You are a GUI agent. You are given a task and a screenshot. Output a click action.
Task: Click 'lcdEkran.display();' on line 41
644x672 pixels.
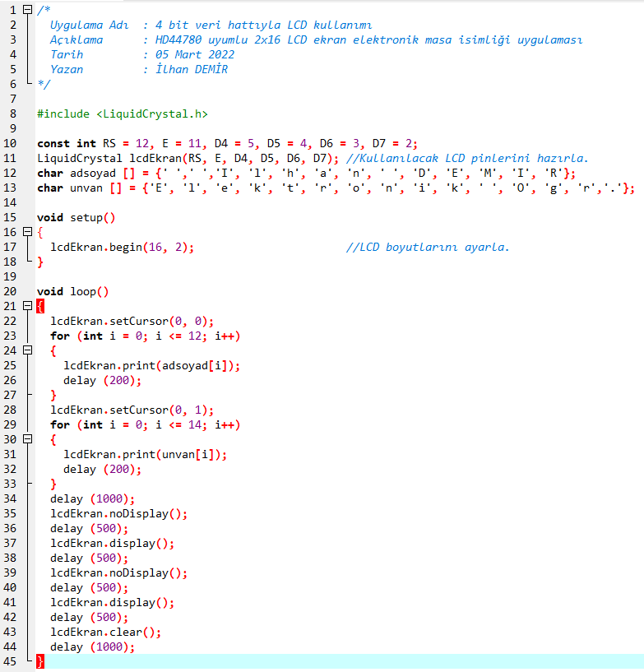pyautogui.click(x=112, y=603)
